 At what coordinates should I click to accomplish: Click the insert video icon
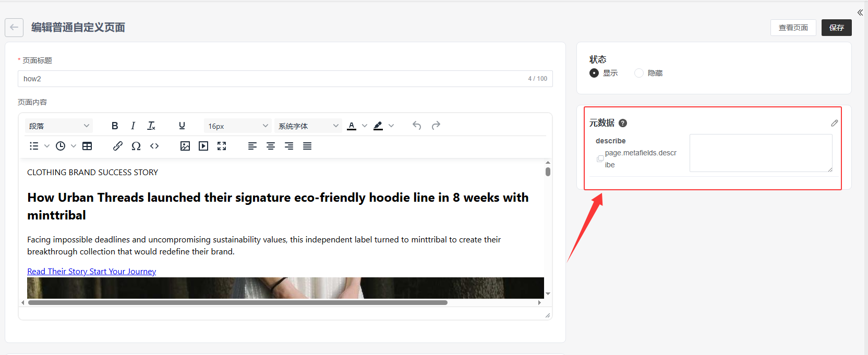(x=203, y=146)
